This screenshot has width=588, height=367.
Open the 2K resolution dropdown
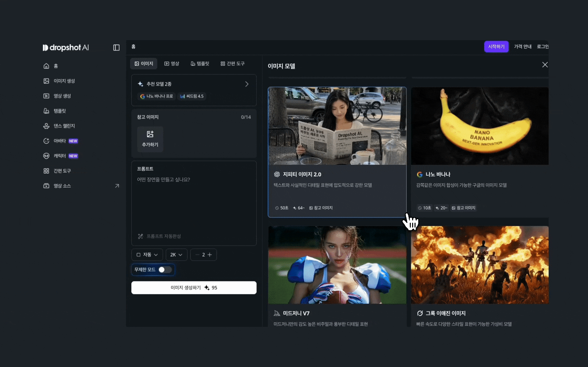click(176, 255)
